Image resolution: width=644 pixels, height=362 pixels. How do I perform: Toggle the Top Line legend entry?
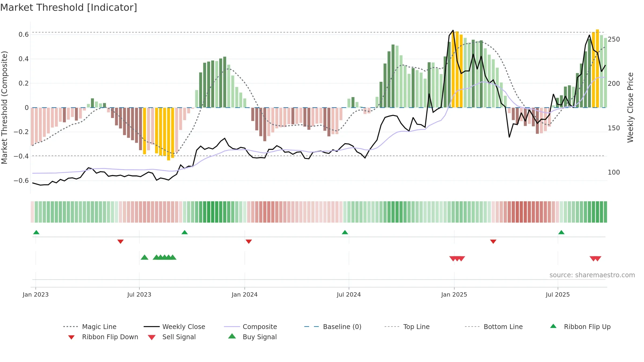point(407,327)
